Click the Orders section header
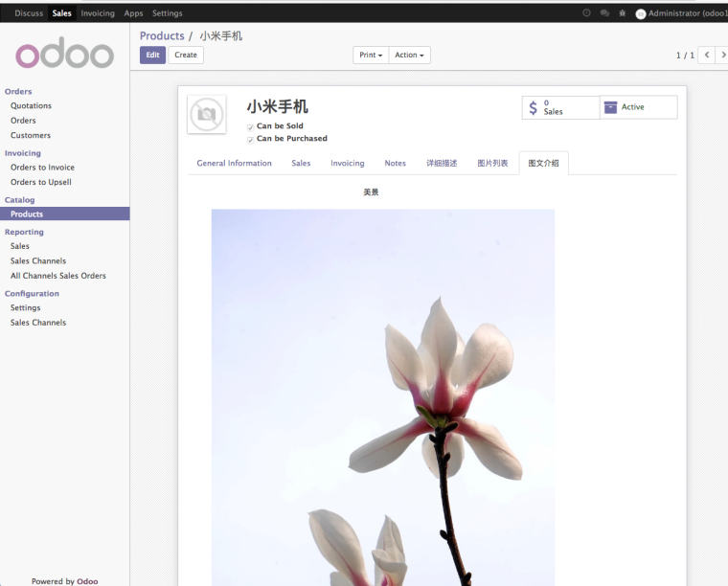The width and height of the screenshot is (728, 586). pos(18,91)
